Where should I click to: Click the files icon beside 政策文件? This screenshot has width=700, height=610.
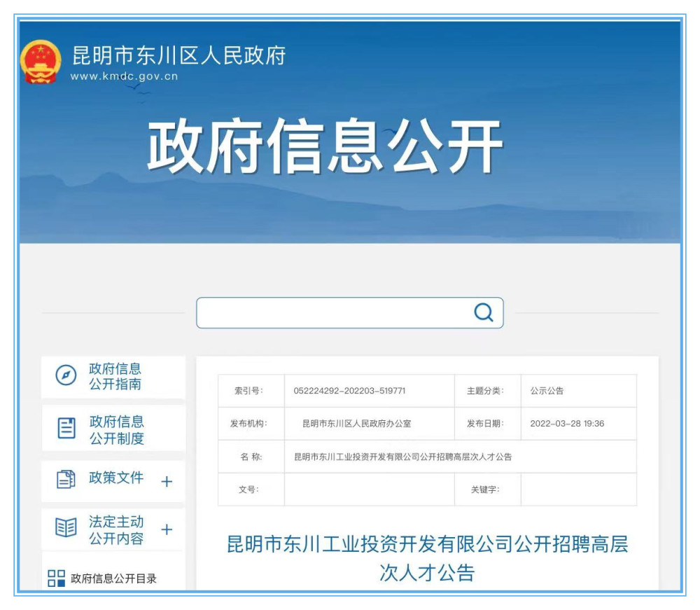click(66, 480)
